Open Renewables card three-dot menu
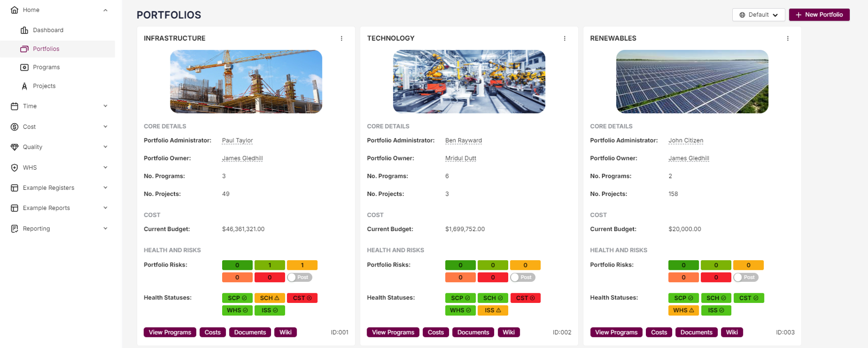868x348 pixels. [x=788, y=38]
